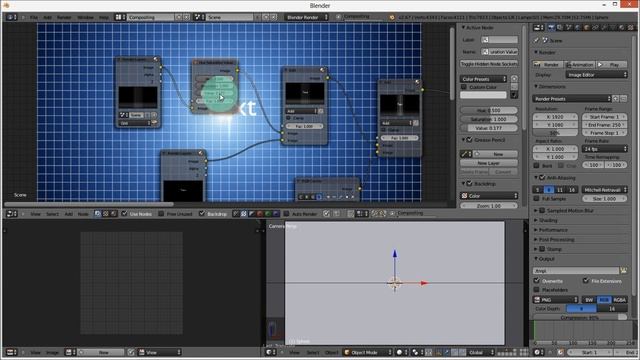Toggle the Overwrite checkbox
This screenshot has width=640, height=360.
[x=537, y=281]
